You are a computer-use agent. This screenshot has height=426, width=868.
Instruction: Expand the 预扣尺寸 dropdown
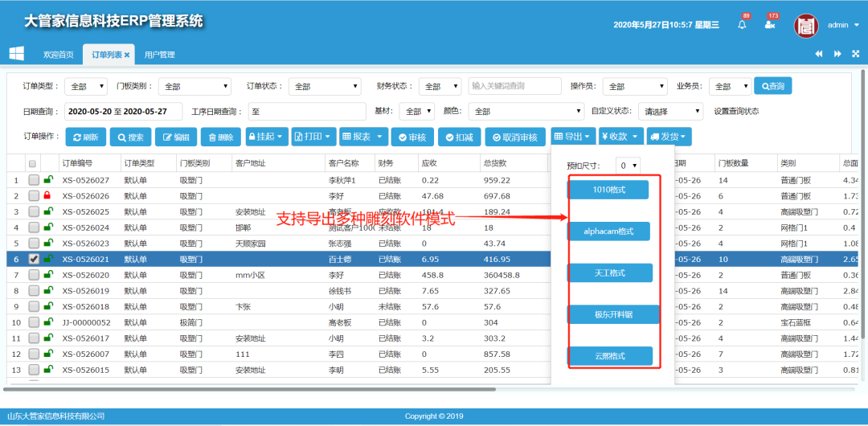tap(628, 166)
